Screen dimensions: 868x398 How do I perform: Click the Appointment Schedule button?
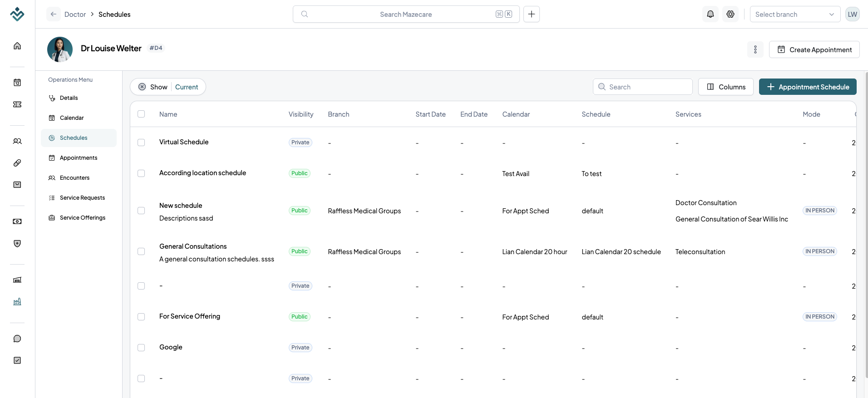point(808,87)
